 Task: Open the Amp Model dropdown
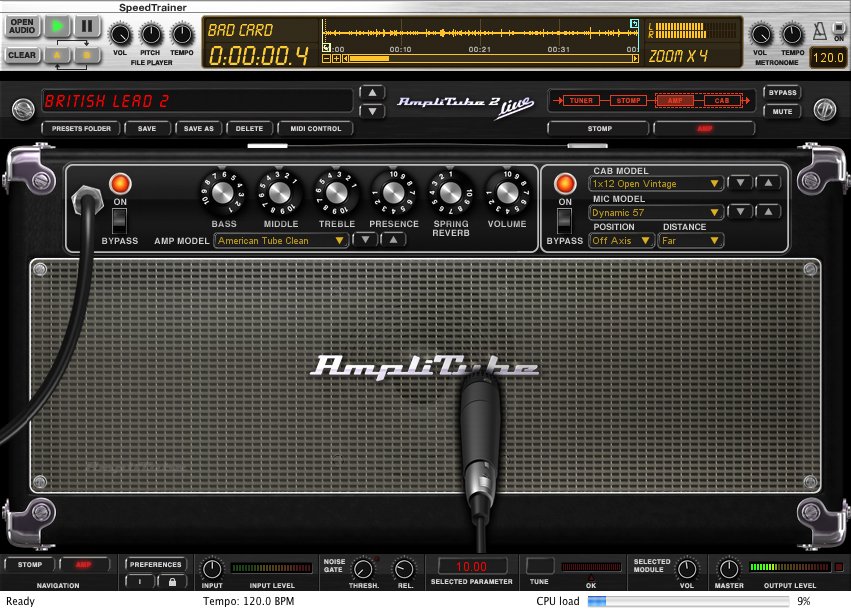[x=281, y=241]
